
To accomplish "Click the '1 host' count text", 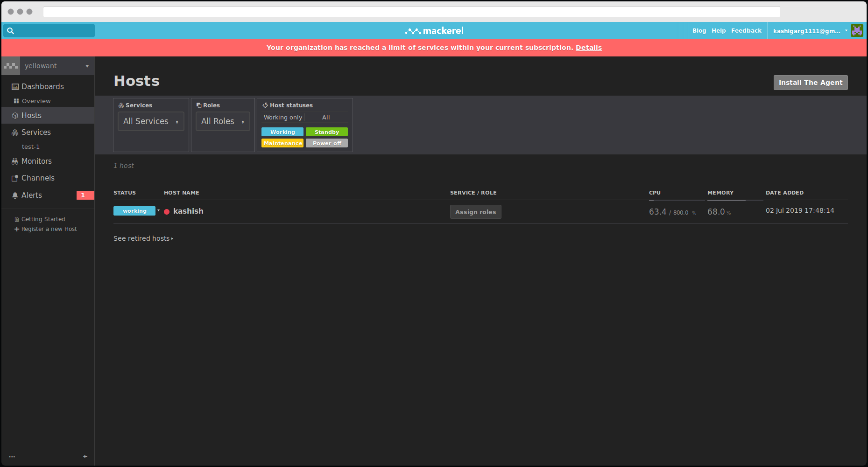I will point(124,166).
